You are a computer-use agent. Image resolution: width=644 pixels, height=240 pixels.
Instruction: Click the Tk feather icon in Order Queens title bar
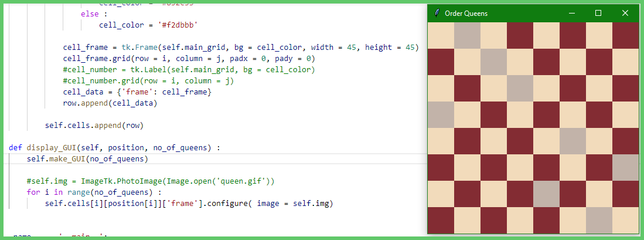[x=437, y=13]
